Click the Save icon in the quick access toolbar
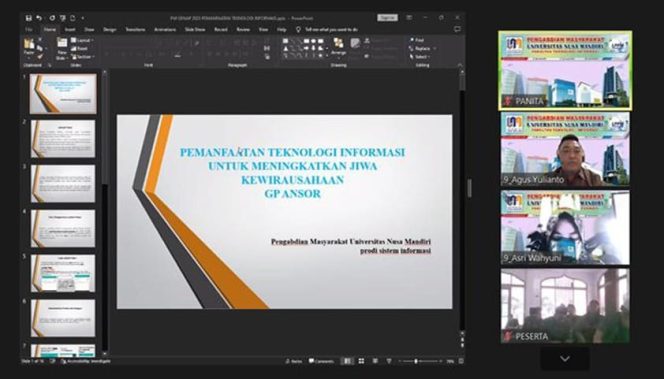Image resolution: width=664 pixels, height=379 pixels. pos(28,18)
